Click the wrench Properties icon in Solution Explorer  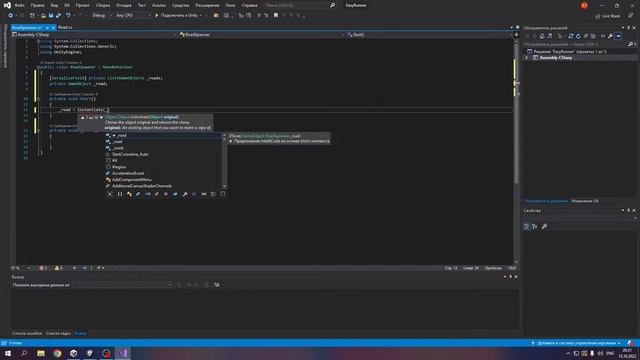tap(610, 36)
